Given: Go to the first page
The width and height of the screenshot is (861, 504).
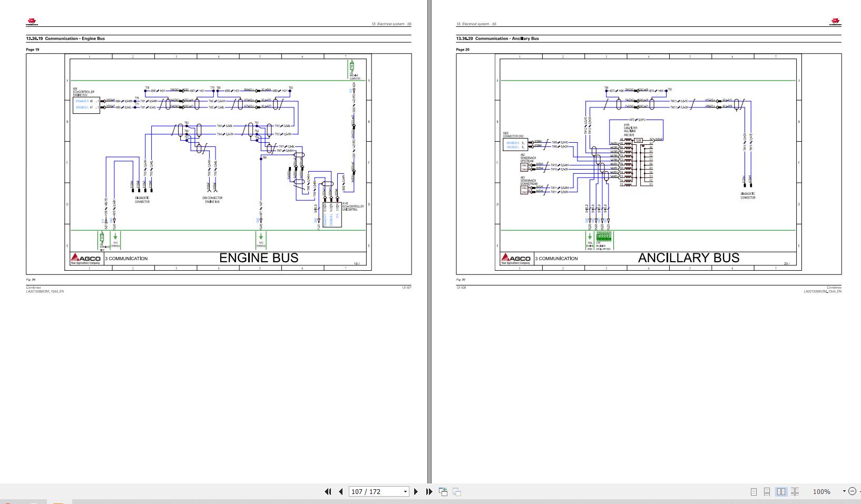Looking at the screenshot, I should point(328,491).
